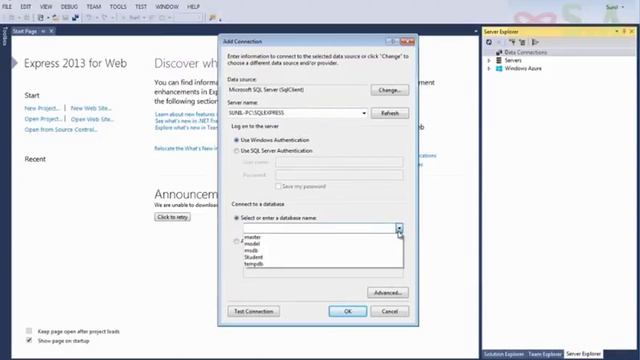Click the New Project... link

pyautogui.click(x=42, y=108)
